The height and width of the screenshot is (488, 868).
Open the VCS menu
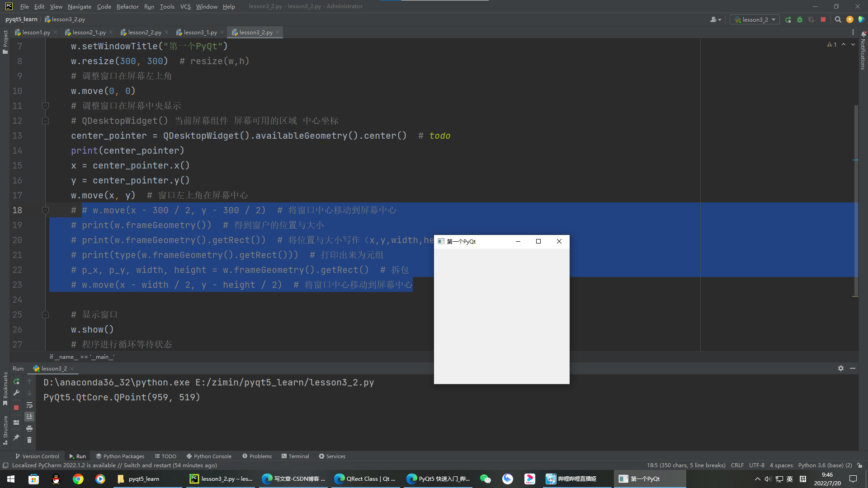(185, 6)
